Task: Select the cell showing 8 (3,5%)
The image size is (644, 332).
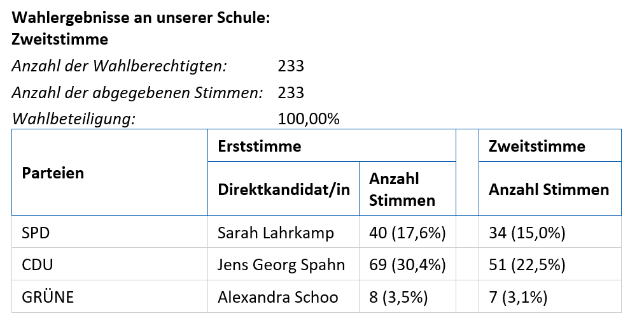Action: (407, 296)
